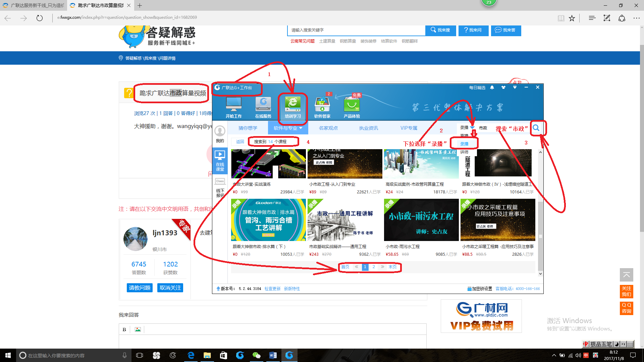Click the keyword search input field
This screenshot has width=644, height=362.
tap(356, 30)
